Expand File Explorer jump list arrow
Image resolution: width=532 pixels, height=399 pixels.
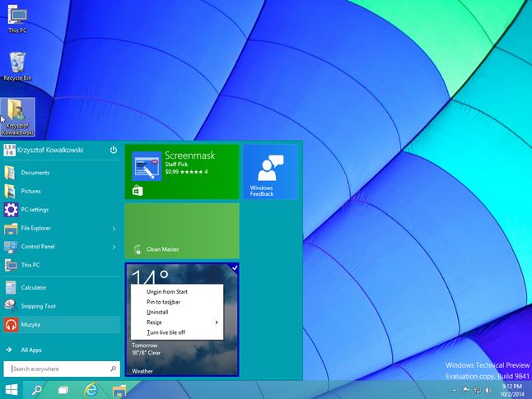[114, 229]
